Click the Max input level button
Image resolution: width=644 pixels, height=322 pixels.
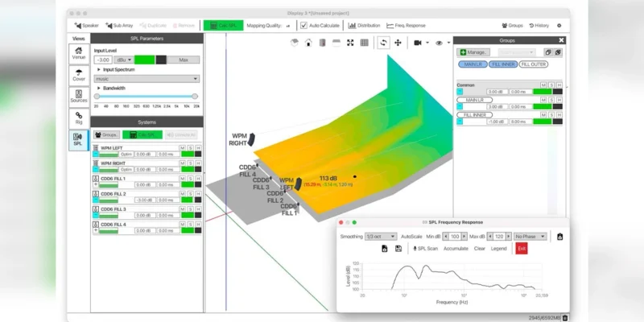point(184,60)
